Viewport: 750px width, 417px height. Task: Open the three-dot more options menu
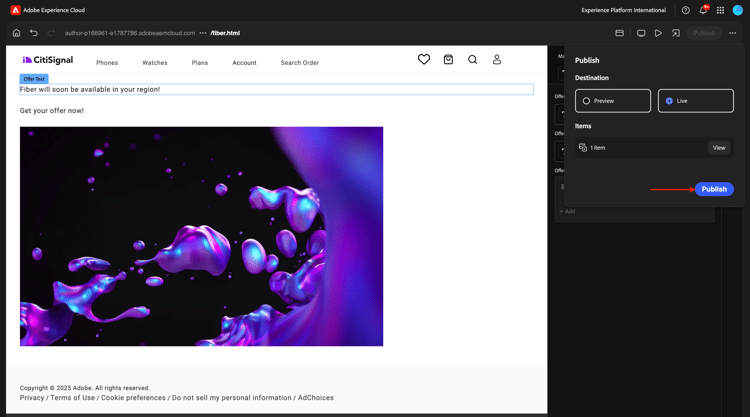tap(733, 33)
